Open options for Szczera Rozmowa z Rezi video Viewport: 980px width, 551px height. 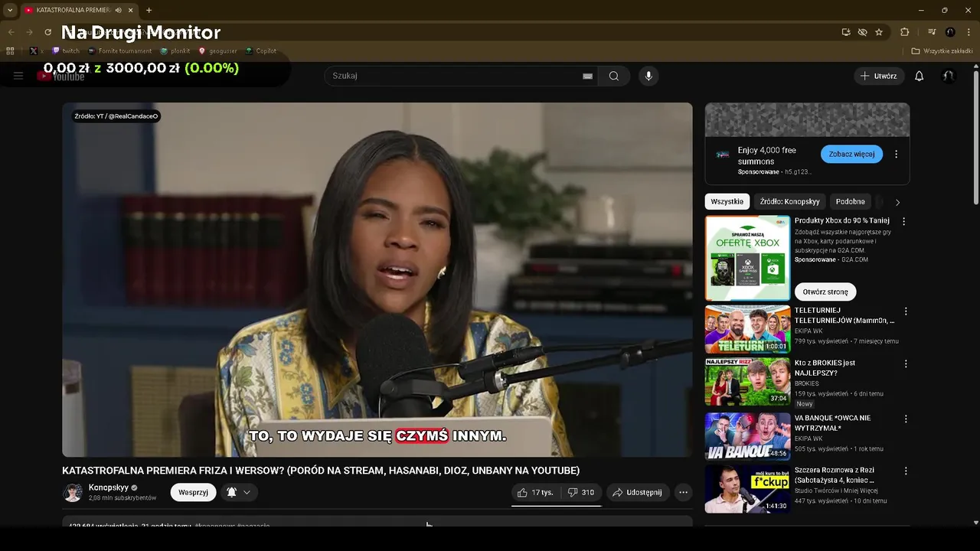[906, 471]
